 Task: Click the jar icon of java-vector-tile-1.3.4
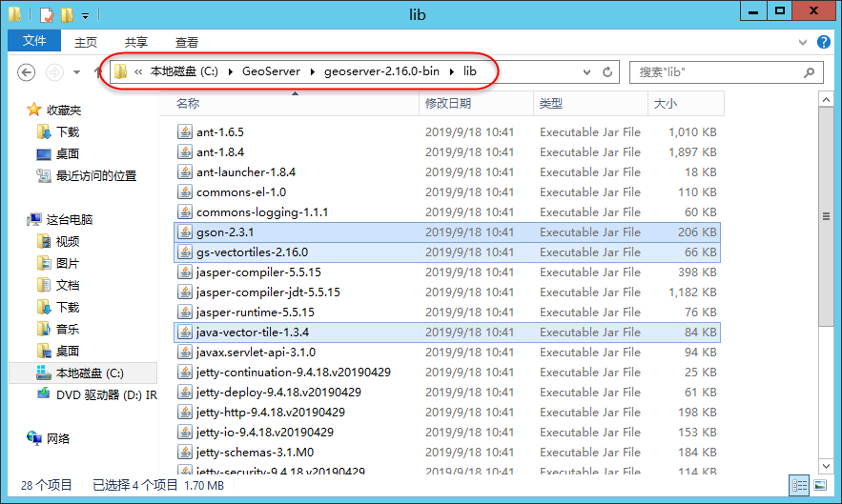pyautogui.click(x=185, y=333)
